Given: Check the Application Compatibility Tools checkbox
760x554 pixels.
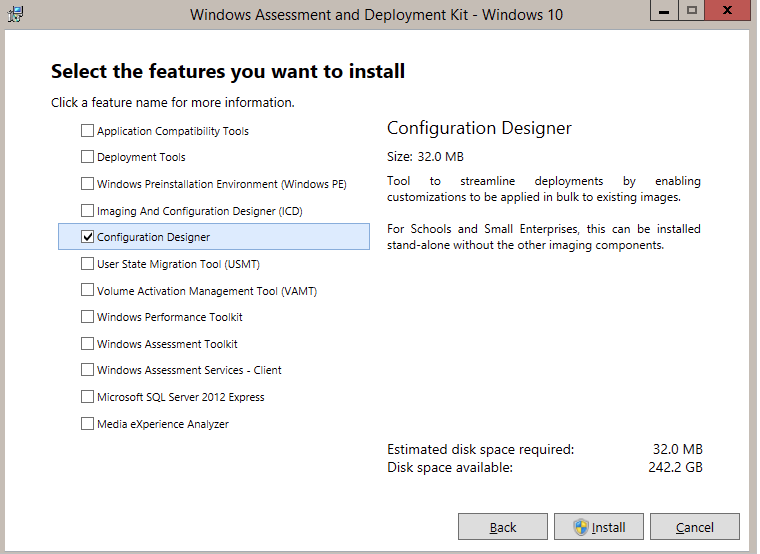Looking at the screenshot, I should coord(87,130).
